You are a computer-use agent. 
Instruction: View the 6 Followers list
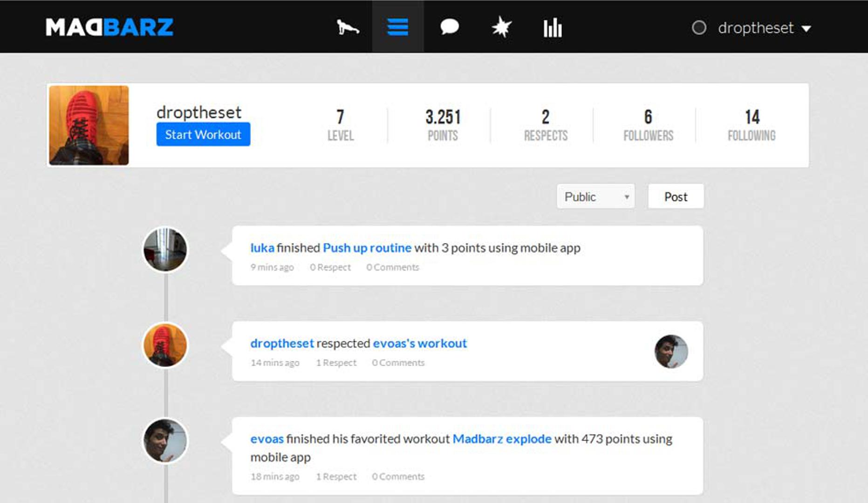[x=648, y=125]
